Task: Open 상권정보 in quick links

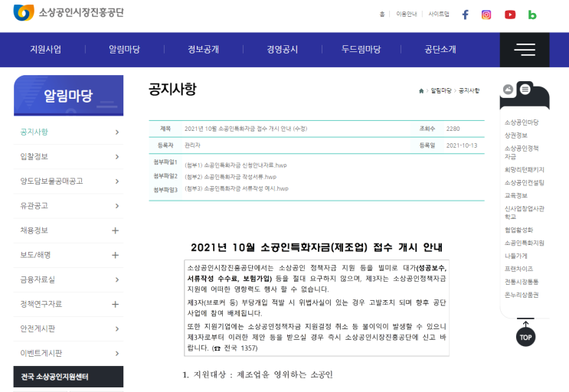Action: coord(515,136)
